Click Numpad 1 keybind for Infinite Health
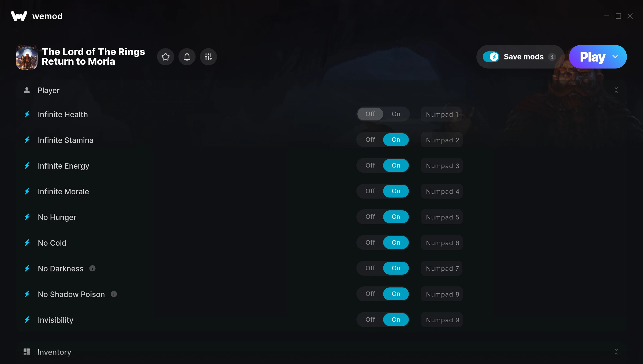 (x=443, y=114)
